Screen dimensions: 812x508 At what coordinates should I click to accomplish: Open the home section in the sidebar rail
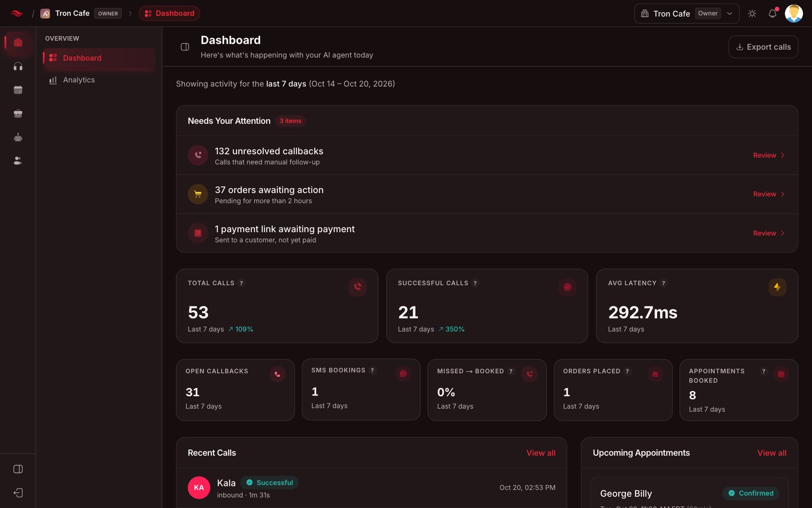click(18, 43)
